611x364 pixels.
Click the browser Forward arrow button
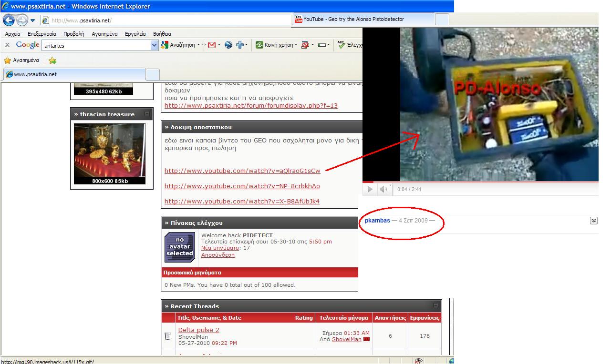22,20
